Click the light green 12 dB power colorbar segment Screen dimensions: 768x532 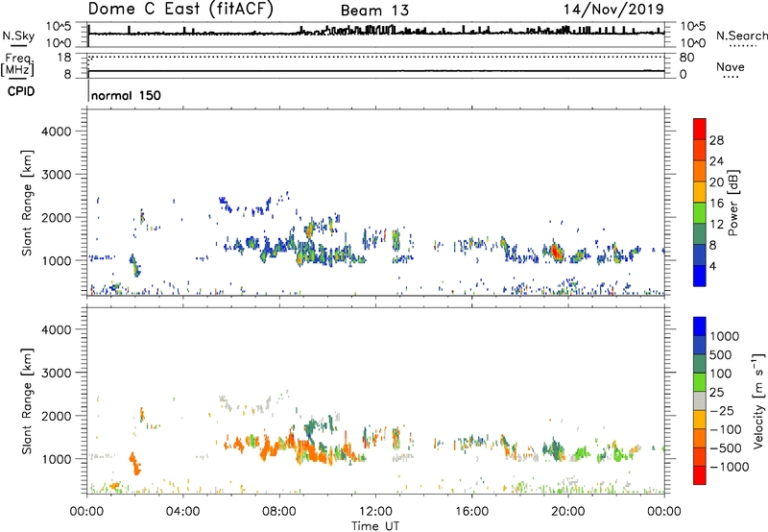click(x=700, y=213)
